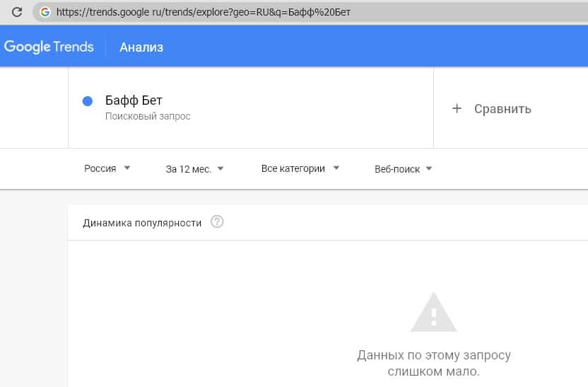This screenshot has width=588, height=387.
Task: Click the down arrow beside Веб-поиск
Action: [429, 169]
